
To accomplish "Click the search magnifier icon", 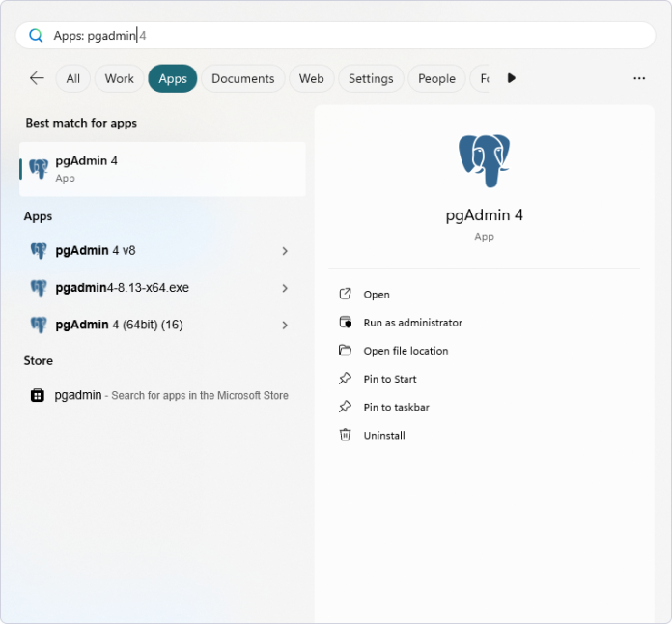I will coord(36,35).
